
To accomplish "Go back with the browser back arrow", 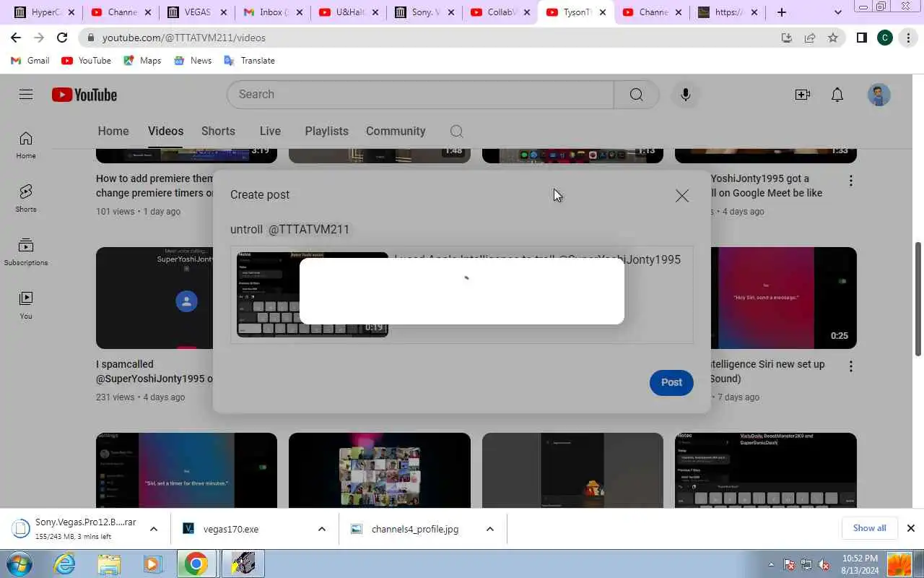I will [x=16, y=38].
